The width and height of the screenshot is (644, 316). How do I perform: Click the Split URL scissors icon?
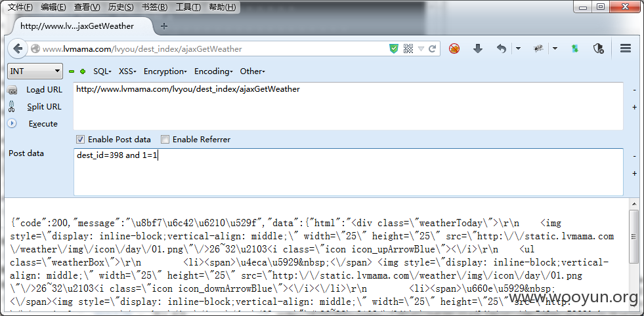(12, 107)
